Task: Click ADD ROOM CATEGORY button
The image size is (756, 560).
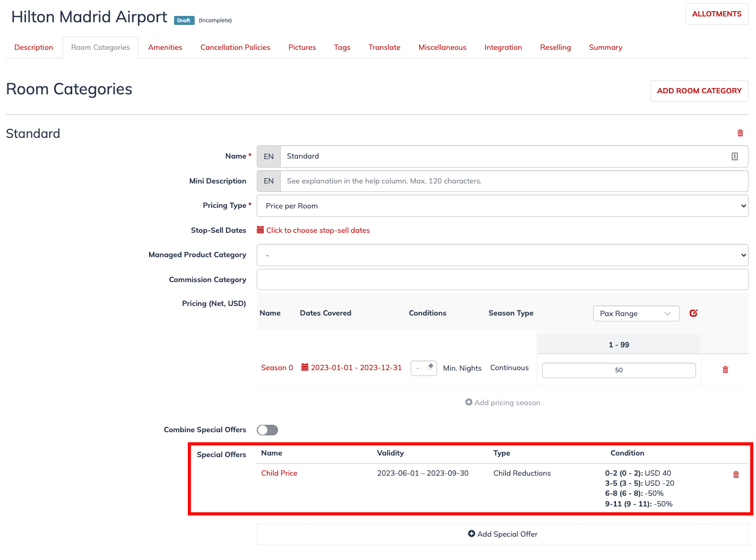Action: [x=699, y=91]
